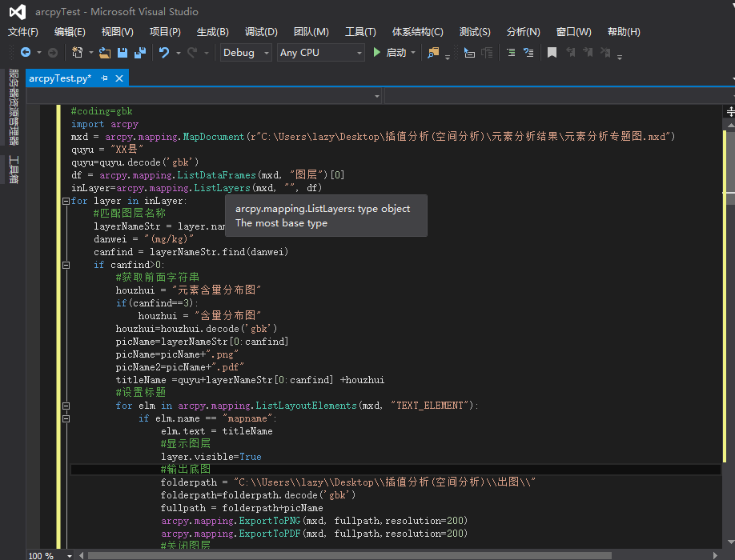The height and width of the screenshot is (560, 735).
Task: Open the 测试(S) menu
Action: 475,32
